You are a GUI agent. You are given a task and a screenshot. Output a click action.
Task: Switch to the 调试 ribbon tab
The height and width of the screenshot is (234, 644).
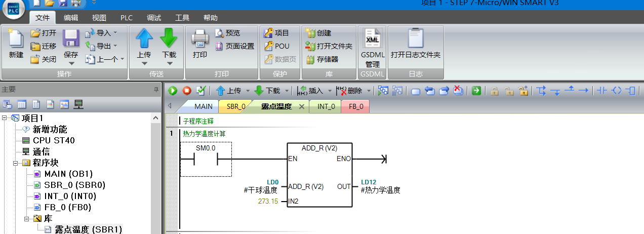[154, 18]
